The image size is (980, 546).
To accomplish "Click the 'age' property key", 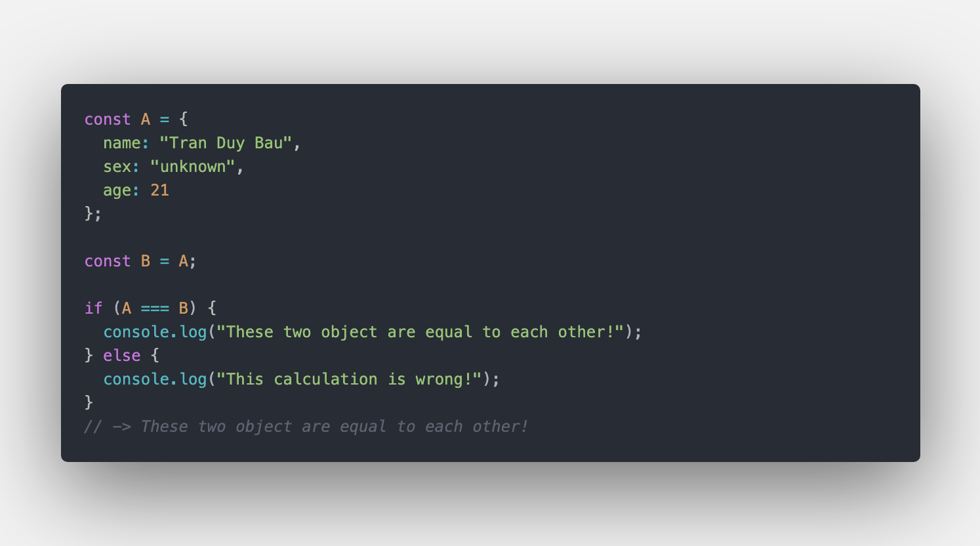I will [118, 190].
